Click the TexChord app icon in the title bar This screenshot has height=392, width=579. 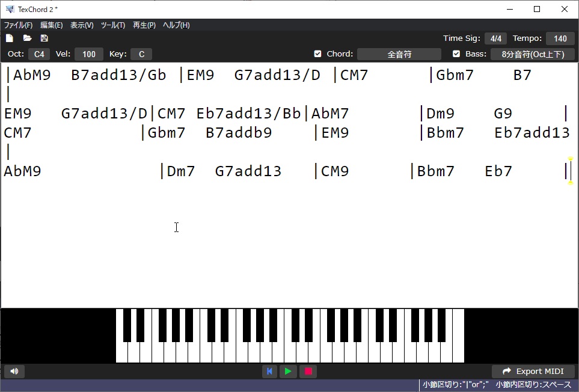[10, 9]
